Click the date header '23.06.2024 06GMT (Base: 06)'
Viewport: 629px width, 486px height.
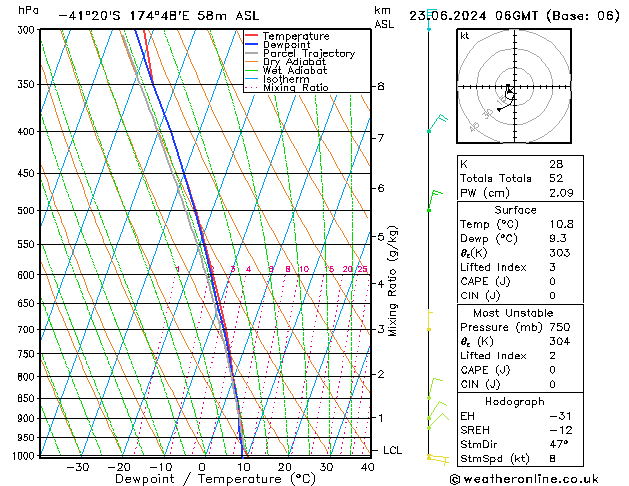point(514,16)
